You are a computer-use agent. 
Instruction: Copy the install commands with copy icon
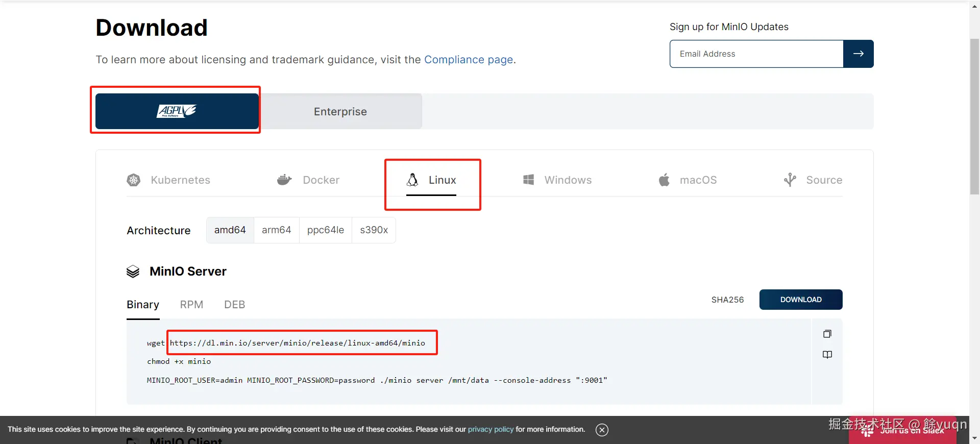tap(827, 334)
